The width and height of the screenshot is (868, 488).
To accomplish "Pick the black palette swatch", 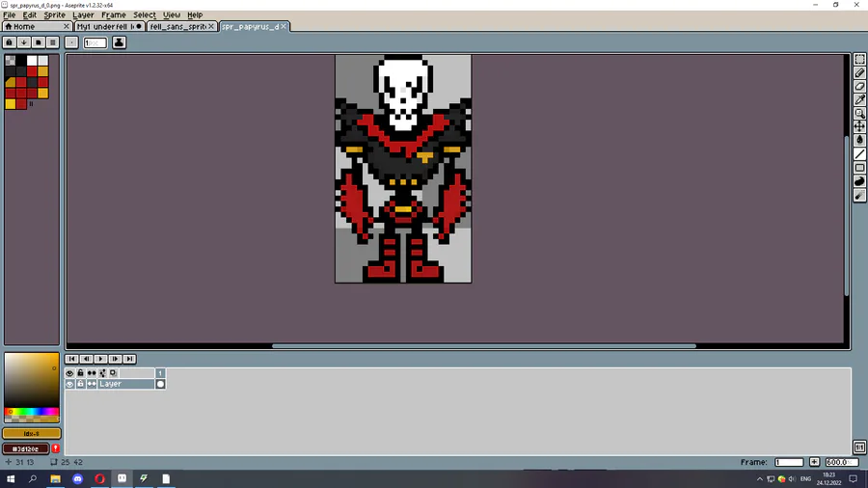I will (21, 61).
